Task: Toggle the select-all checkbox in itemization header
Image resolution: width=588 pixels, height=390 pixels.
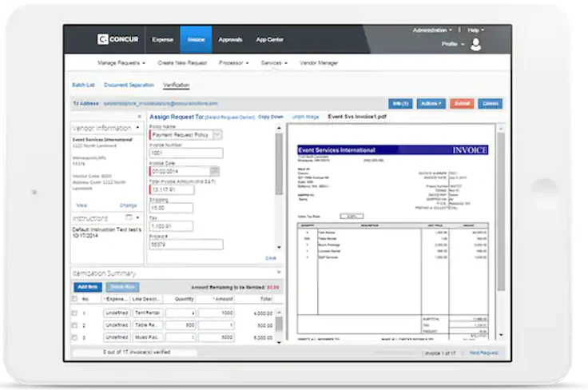Action: (x=74, y=299)
